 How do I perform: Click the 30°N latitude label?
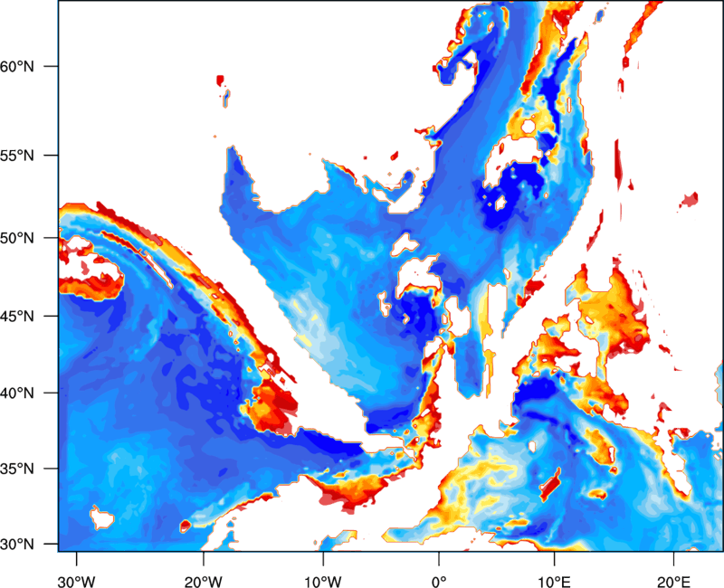point(17,545)
